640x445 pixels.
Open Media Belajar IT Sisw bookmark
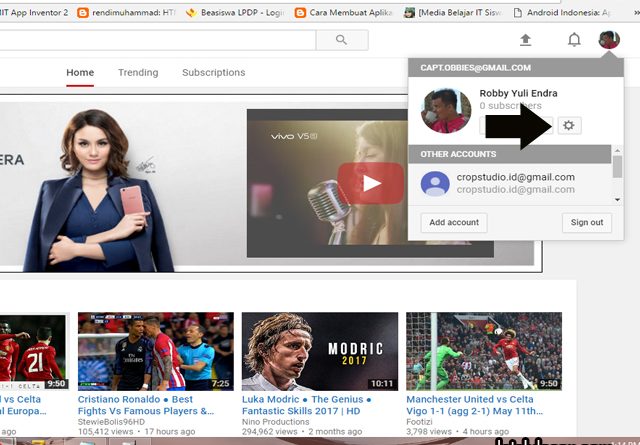coord(453,13)
